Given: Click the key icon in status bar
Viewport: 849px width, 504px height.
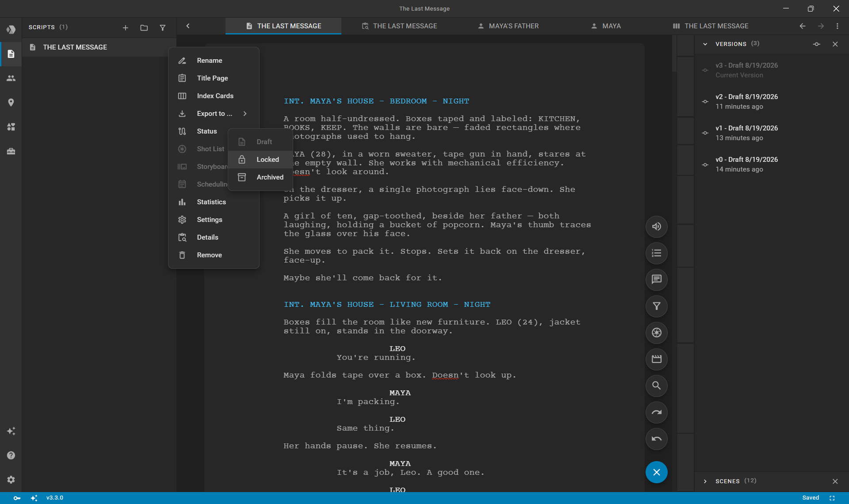Looking at the screenshot, I should click(x=17, y=498).
